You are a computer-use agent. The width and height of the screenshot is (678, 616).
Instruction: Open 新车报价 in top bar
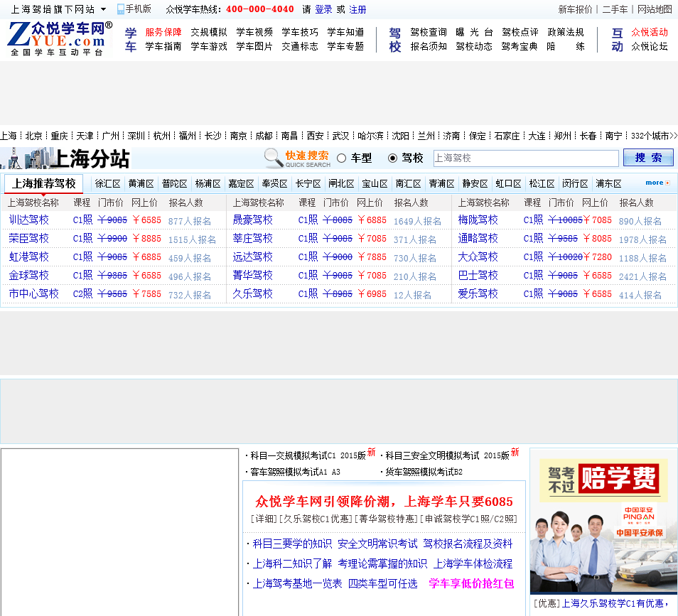(x=575, y=9)
